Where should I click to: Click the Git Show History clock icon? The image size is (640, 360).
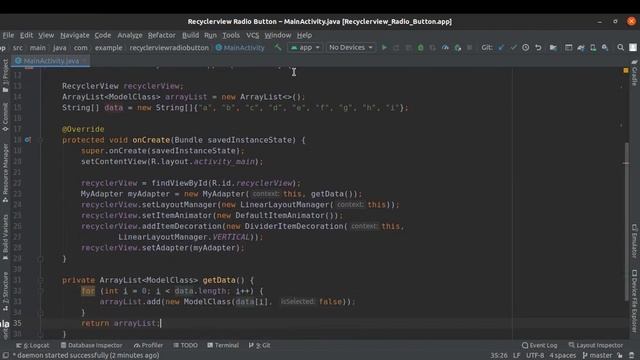tap(526, 48)
